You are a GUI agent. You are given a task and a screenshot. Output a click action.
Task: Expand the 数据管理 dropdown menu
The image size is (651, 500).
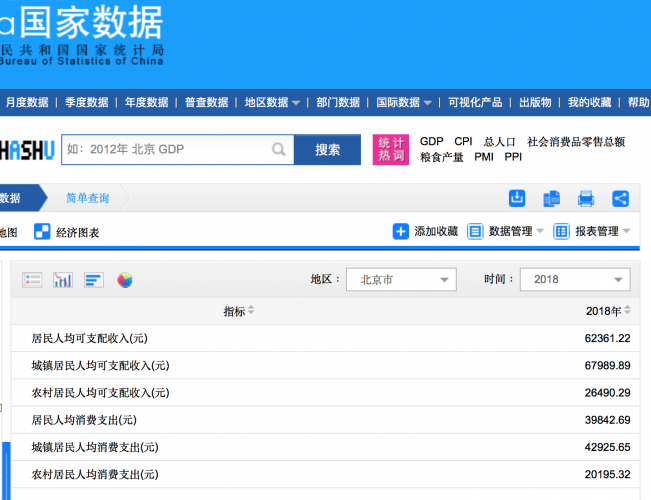(x=506, y=231)
